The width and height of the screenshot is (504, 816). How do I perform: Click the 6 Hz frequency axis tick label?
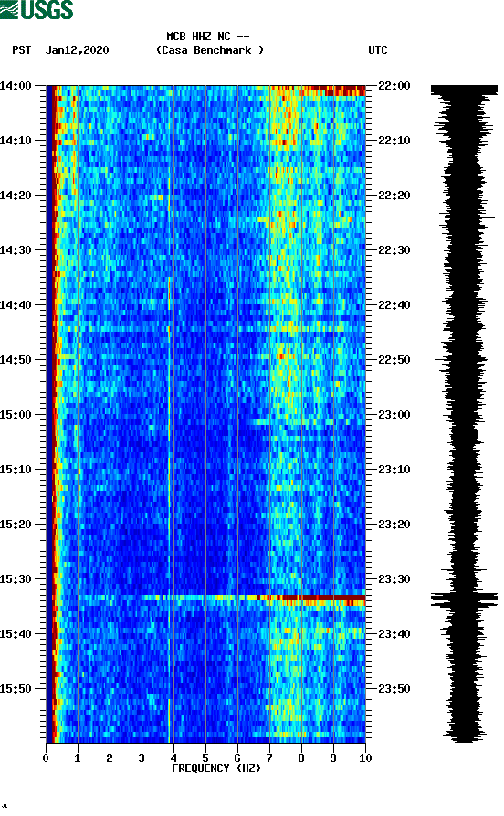[x=237, y=758]
